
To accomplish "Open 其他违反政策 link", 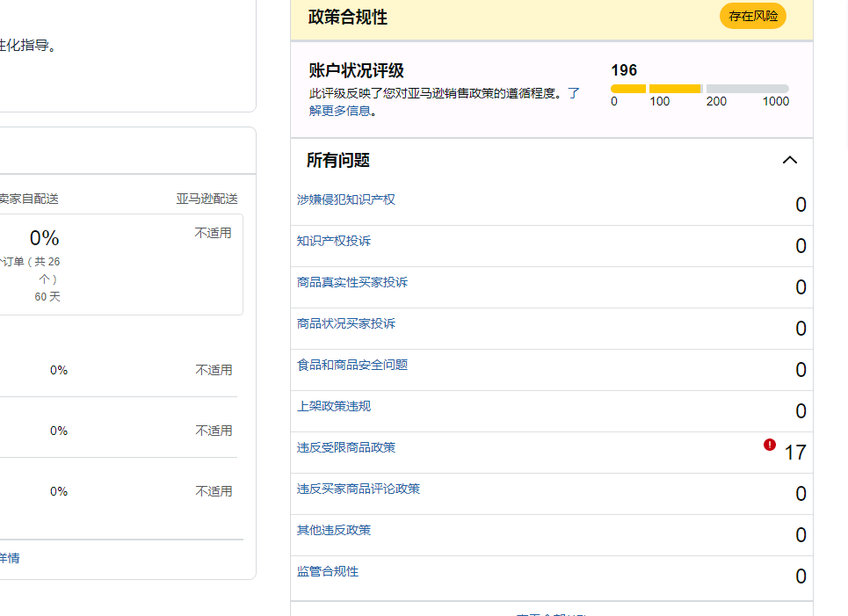I will click(x=334, y=530).
